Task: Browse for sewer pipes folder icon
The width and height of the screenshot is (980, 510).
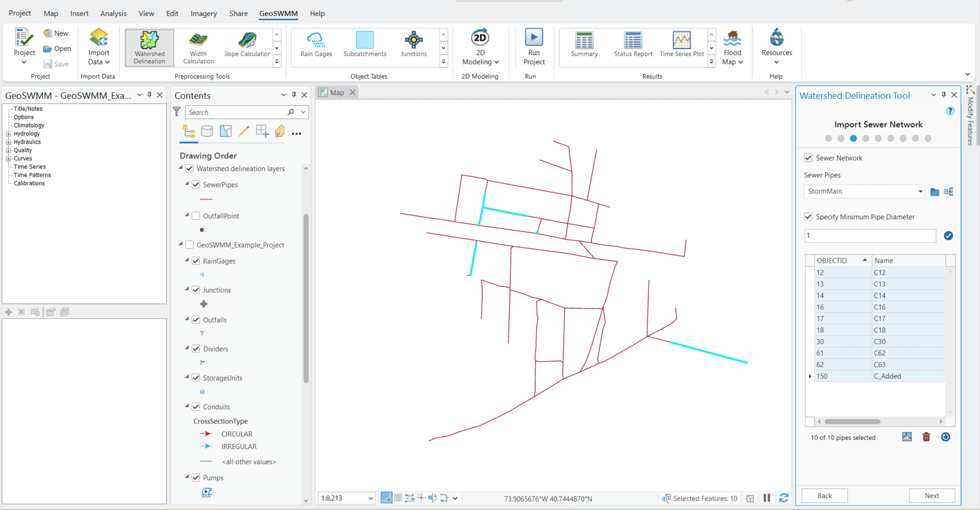Action: (935, 192)
